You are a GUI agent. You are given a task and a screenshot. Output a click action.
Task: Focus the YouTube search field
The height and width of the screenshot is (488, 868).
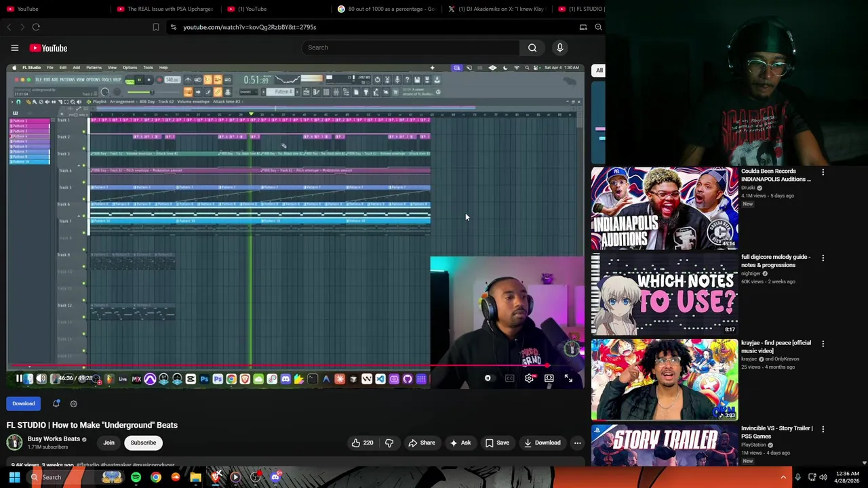pos(410,47)
